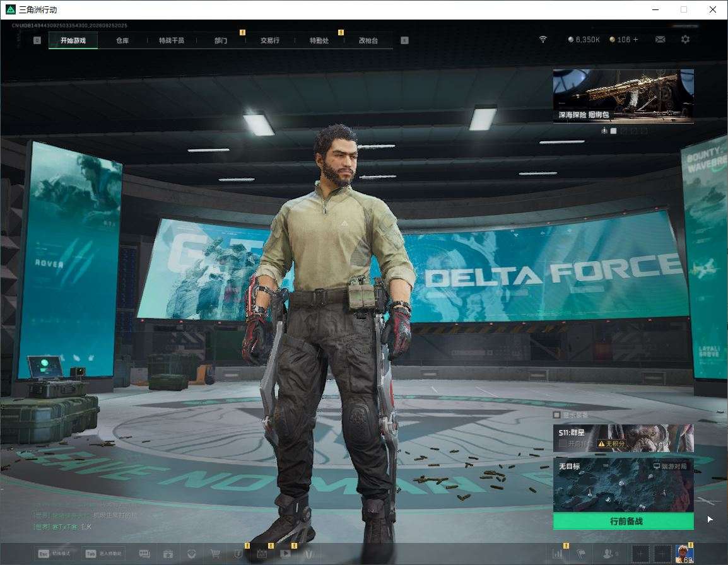Open the wing emblem icon in bottom bar
728x565 pixels.
308,554
